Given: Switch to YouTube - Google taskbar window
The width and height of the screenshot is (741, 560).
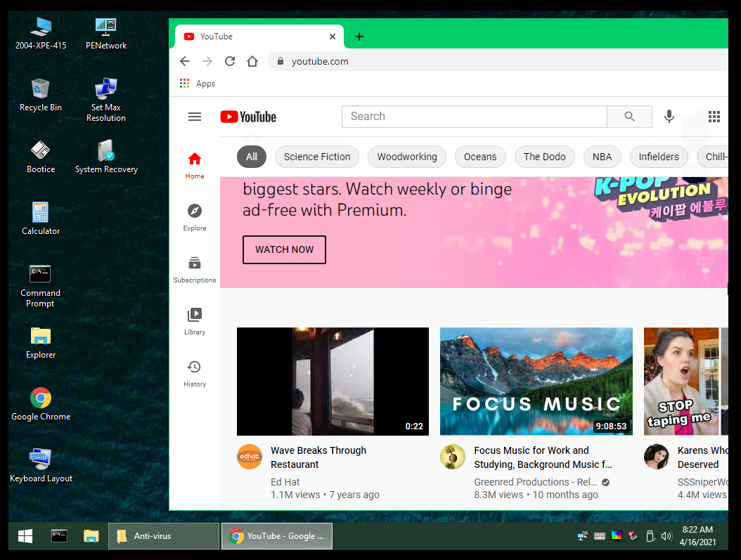Looking at the screenshot, I should coord(277,536).
